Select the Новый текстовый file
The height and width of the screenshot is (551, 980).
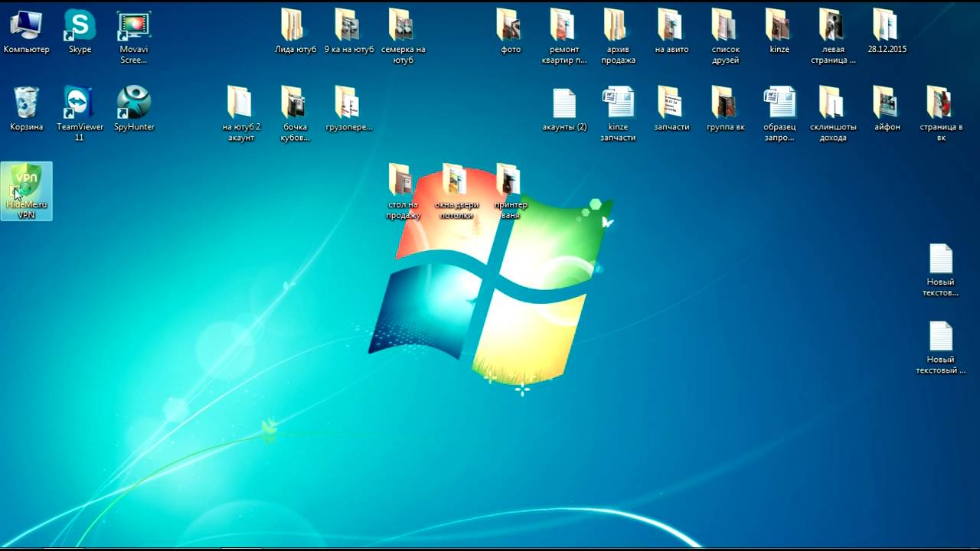(941, 347)
